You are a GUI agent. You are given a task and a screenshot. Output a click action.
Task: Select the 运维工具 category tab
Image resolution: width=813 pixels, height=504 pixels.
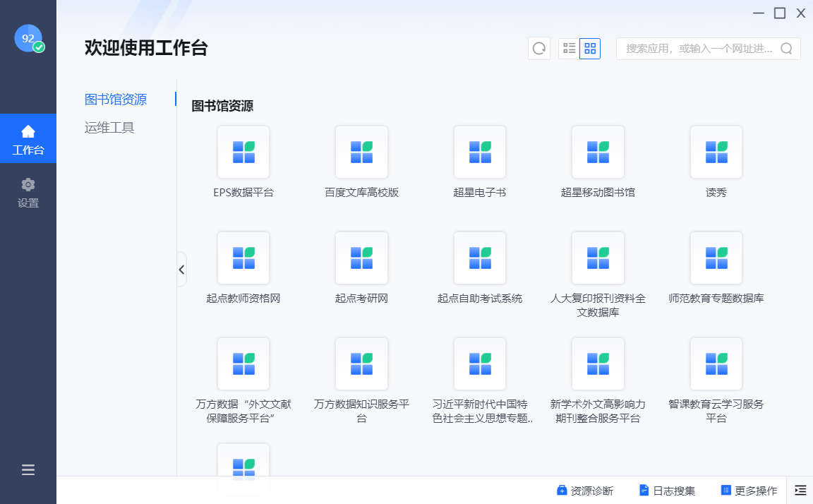[109, 128]
